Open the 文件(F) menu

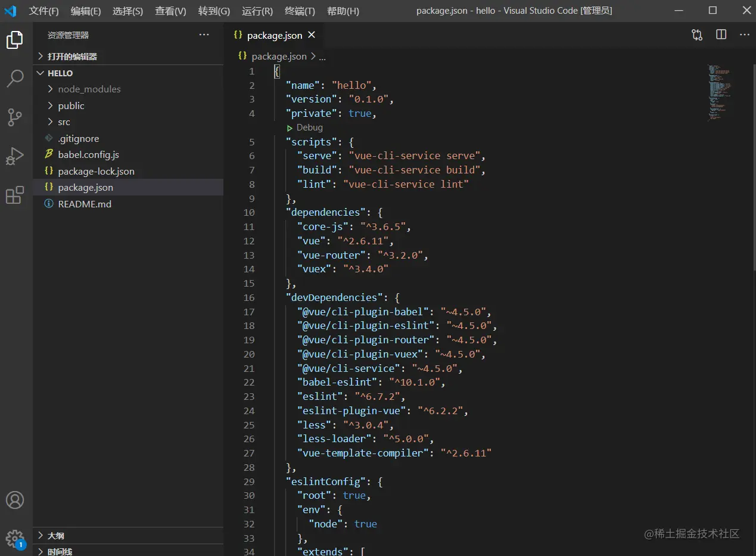click(x=43, y=11)
